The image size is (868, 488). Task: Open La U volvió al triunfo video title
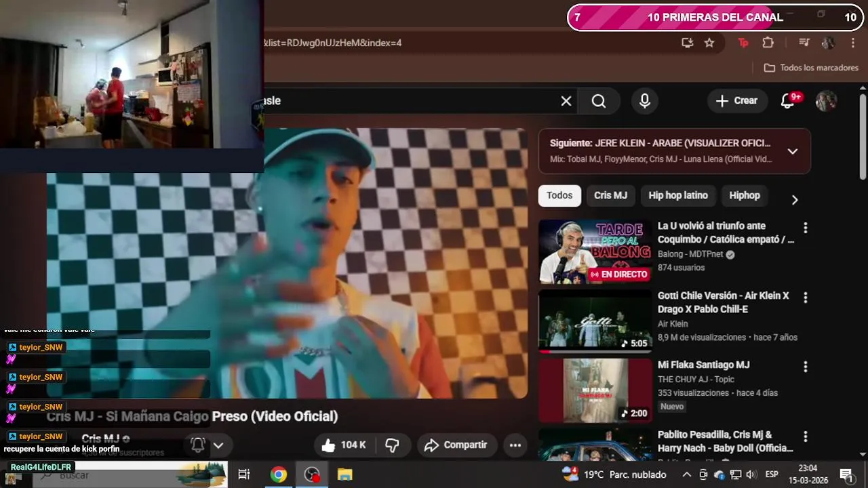[x=726, y=232]
